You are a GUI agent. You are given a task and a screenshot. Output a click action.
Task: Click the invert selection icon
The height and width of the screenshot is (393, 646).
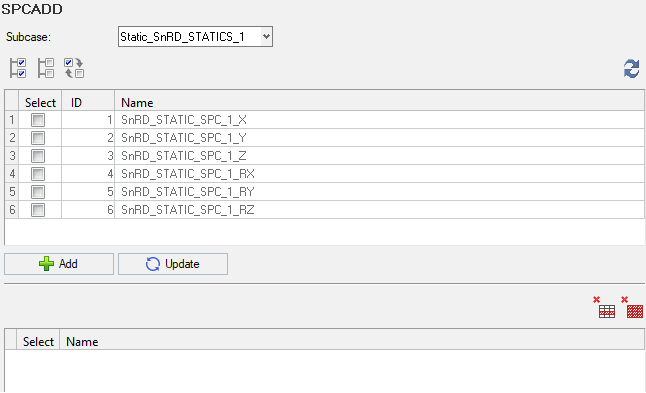(74, 68)
